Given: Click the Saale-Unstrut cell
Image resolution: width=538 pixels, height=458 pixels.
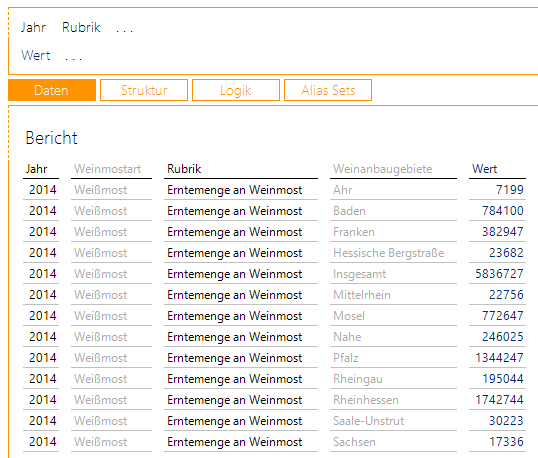Looking at the screenshot, I should (x=393, y=421).
